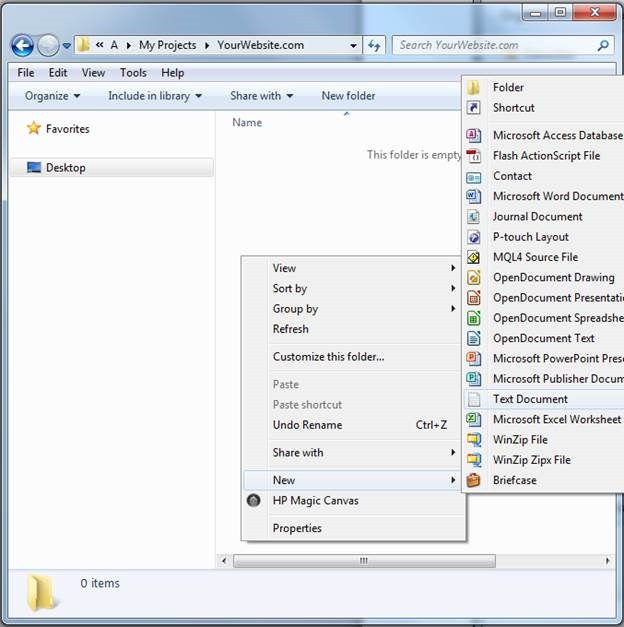Click the Name column header
624x627 pixels.
click(x=247, y=122)
